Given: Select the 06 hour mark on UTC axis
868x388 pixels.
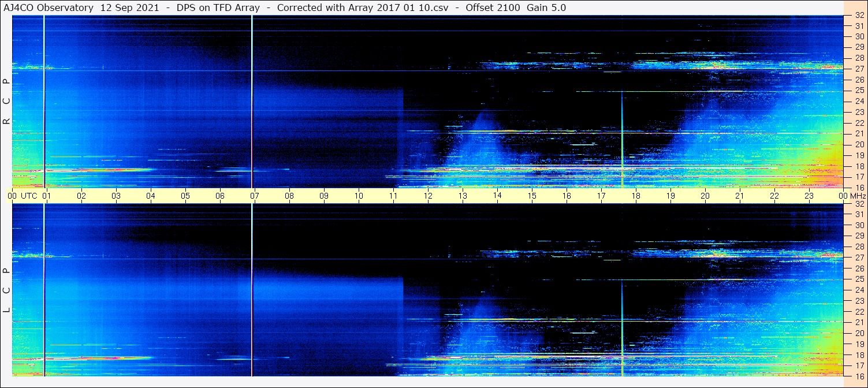Looking at the screenshot, I should tap(220, 196).
